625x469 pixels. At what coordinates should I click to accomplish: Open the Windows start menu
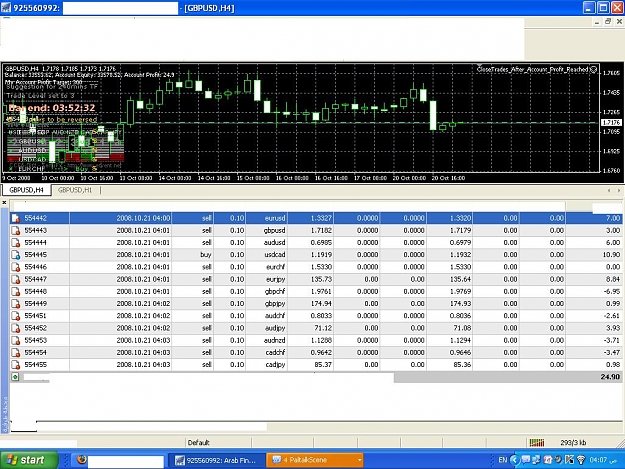click(x=29, y=460)
